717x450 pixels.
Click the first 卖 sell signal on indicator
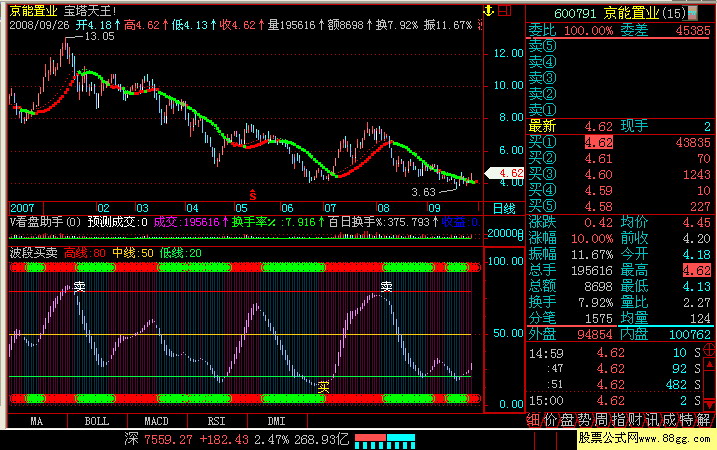[80, 287]
